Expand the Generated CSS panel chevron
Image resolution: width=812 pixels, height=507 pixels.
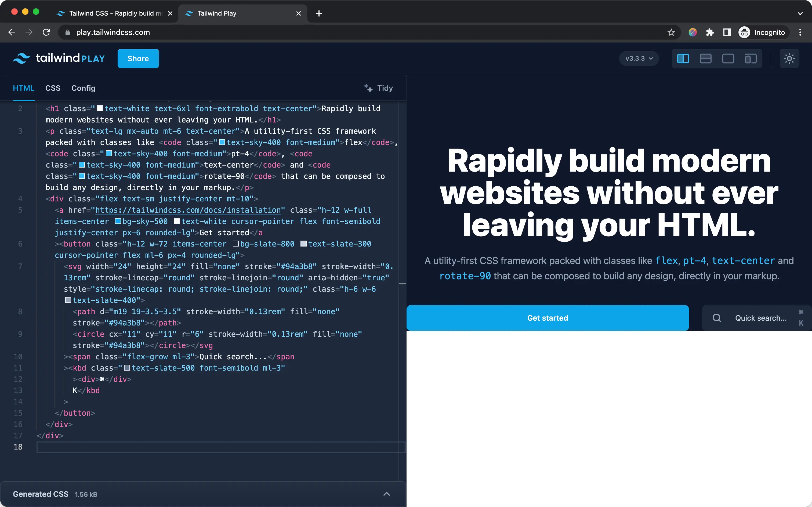(387, 494)
